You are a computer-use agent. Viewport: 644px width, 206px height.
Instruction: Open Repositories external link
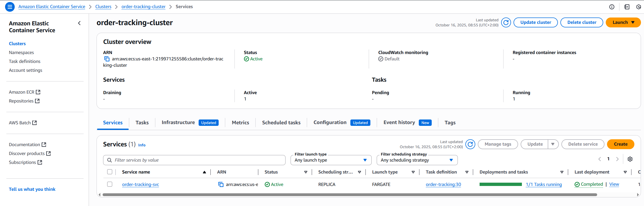pyautogui.click(x=24, y=101)
